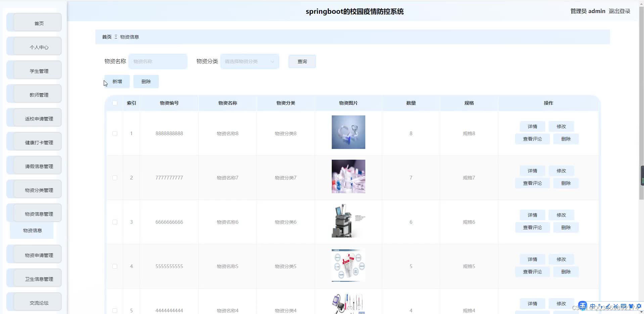
Task: Toggle Chinese/English mode '中' on the IME toolbar
Action: tap(593, 306)
